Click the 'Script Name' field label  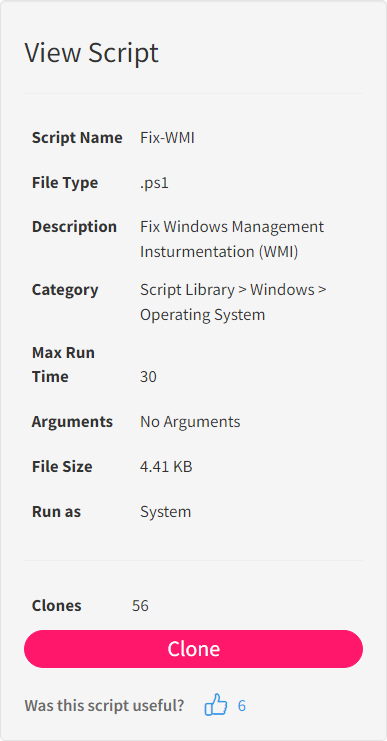point(77,138)
